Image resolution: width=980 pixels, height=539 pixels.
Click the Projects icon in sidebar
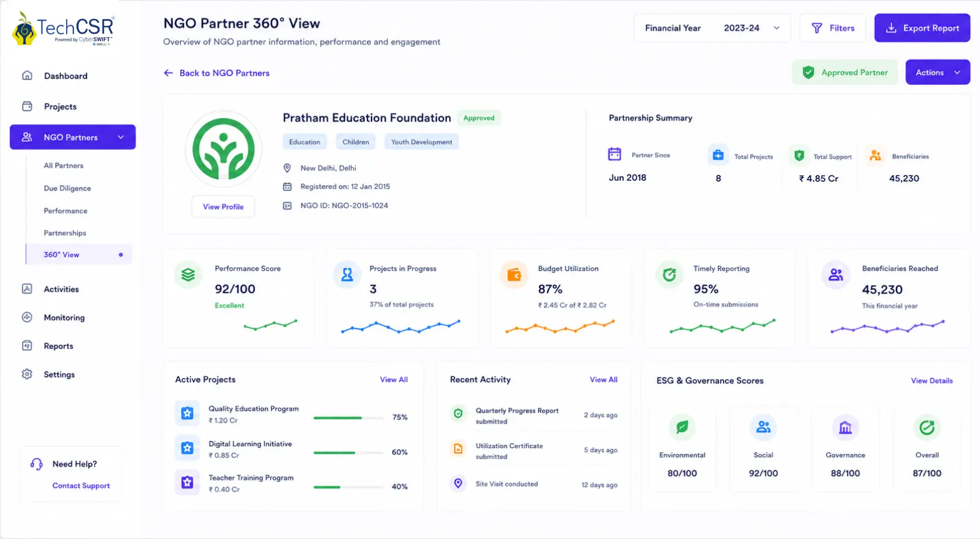coord(27,106)
